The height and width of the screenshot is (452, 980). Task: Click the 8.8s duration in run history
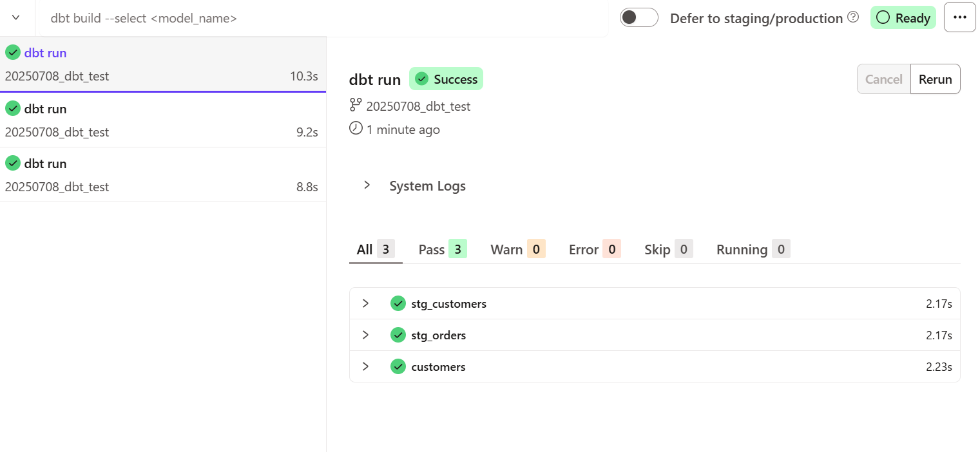307,187
